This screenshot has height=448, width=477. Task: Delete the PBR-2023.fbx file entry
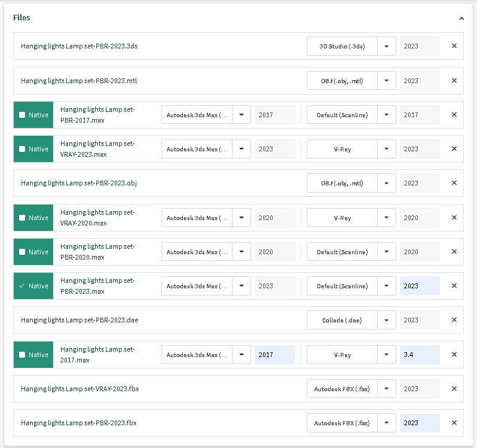(454, 423)
